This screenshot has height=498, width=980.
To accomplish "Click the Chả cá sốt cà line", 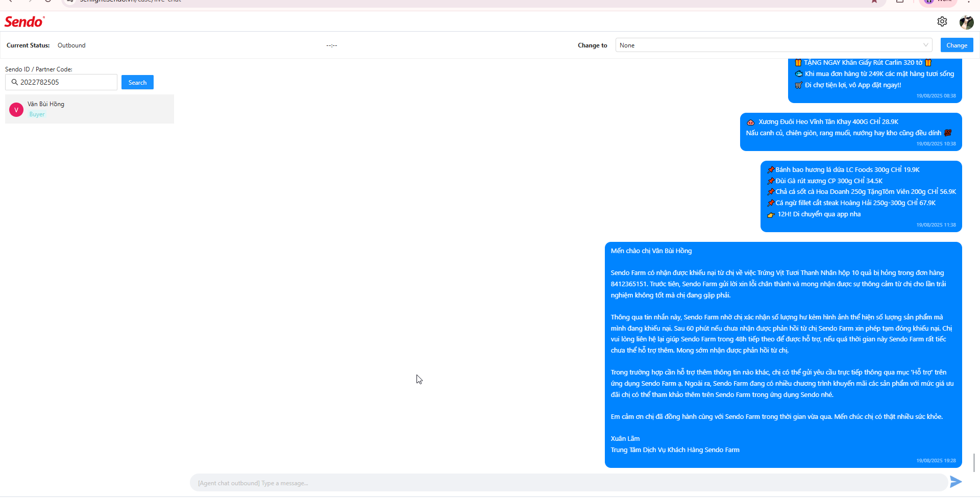I will click(x=862, y=192).
